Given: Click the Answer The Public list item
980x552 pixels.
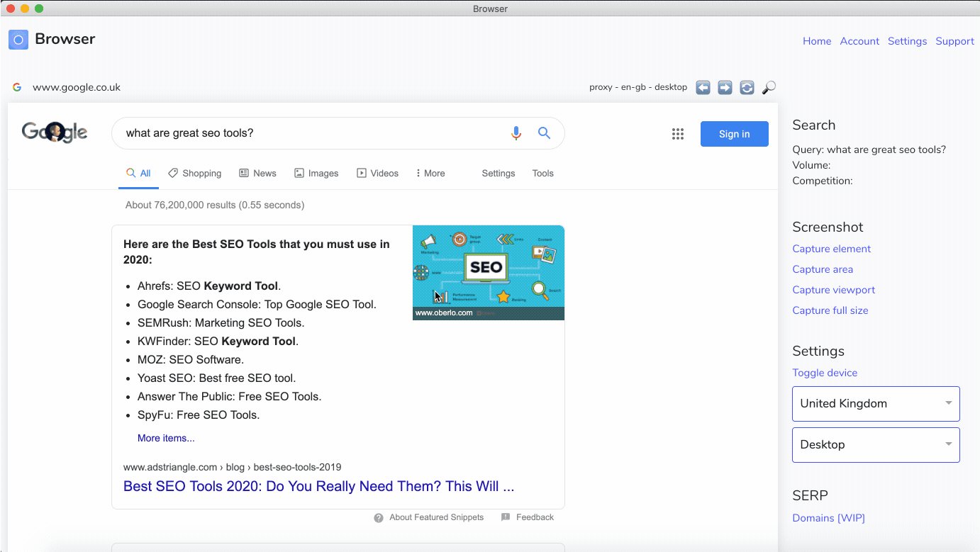Looking at the screenshot, I should 230,397.
